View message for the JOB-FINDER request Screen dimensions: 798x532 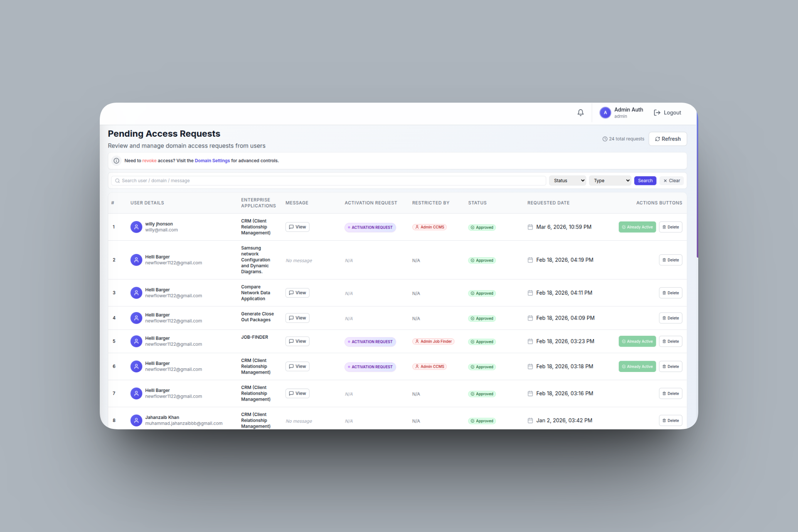[x=297, y=341]
